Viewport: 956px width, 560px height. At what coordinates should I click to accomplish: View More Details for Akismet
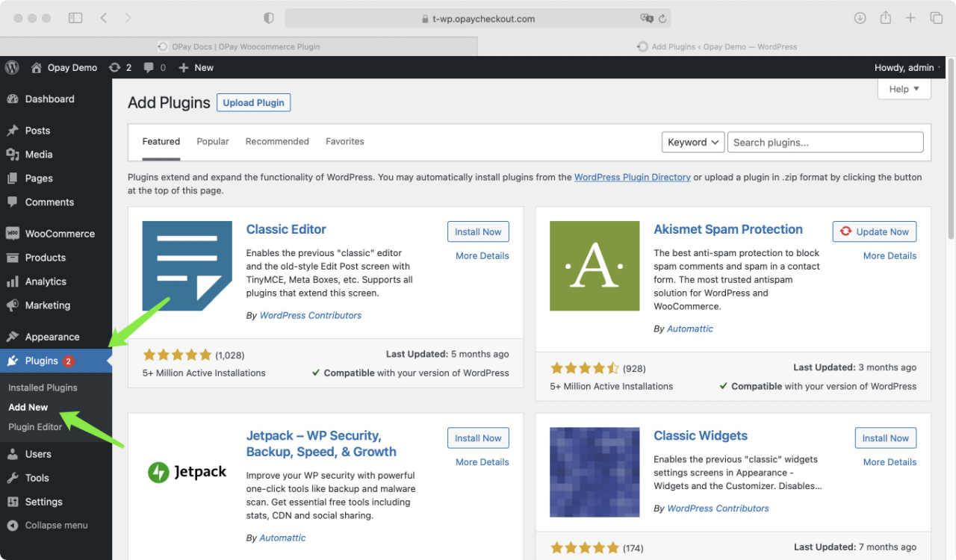coord(890,255)
